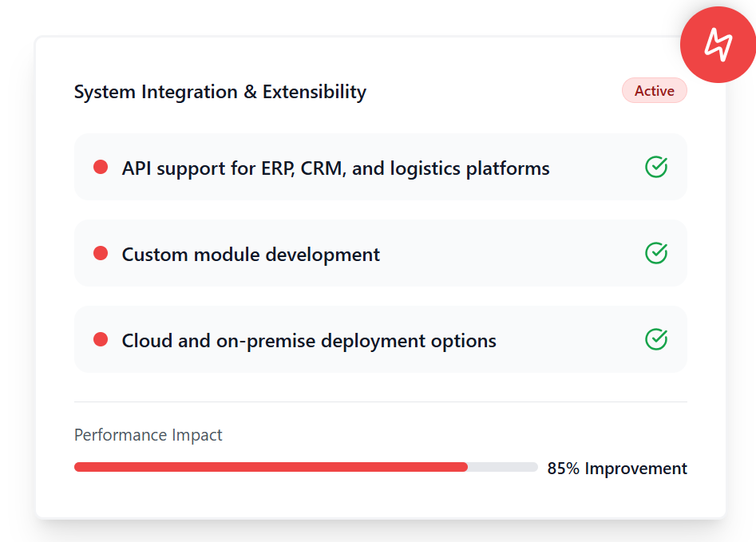The height and width of the screenshot is (542, 756).
Task: Click the Active status badge
Action: [654, 91]
